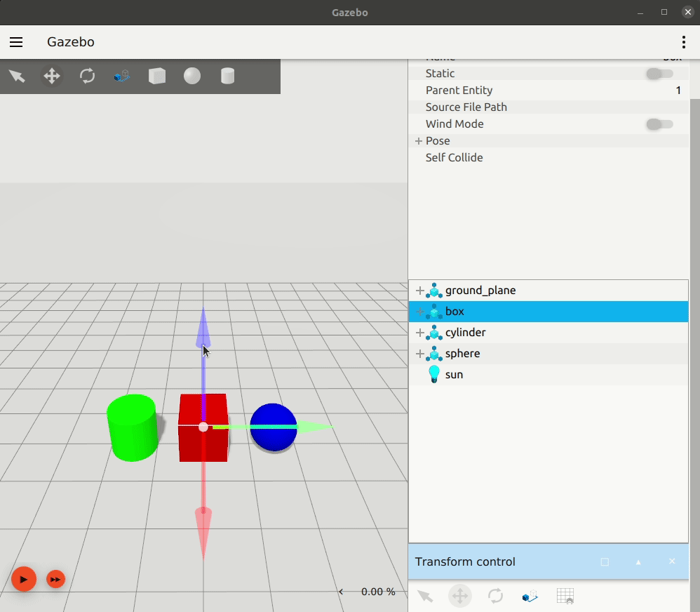
Task: Click the real time factor 0.00 % value
Action: coord(378,592)
